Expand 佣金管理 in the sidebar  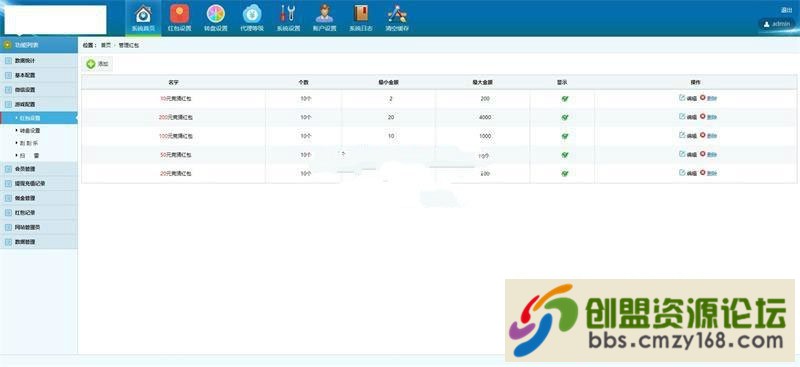click(39, 198)
